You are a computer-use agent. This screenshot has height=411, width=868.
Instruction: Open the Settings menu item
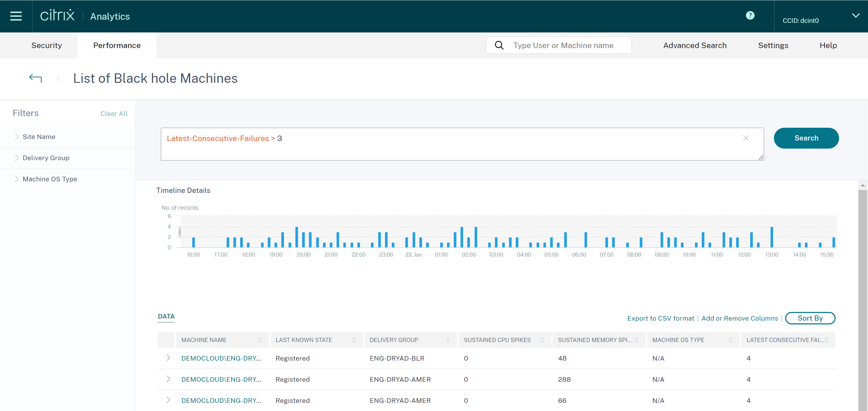[773, 45]
